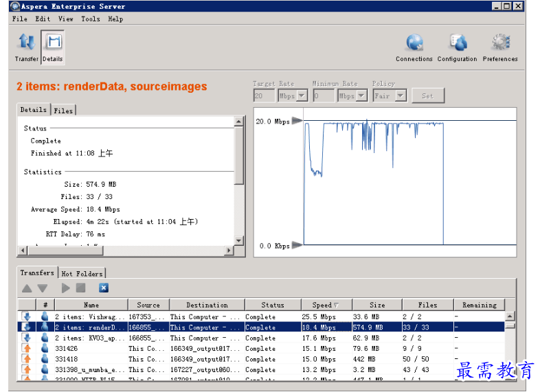
Task: Click upload arrow icon of 331398_u_mumba row
Action: [x=27, y=369]
